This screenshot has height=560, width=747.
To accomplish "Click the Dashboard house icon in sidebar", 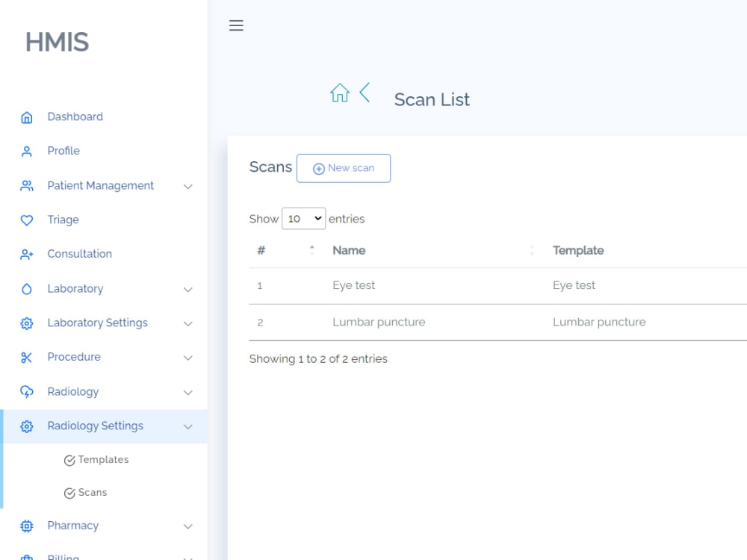I will 27,117.
